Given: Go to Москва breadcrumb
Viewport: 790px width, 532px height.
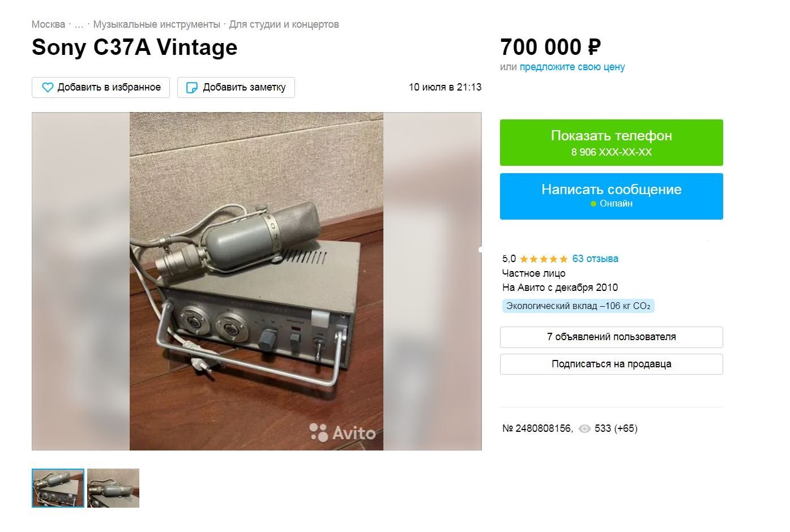Looking at the screenshot, I should click(x=48, y=24).
